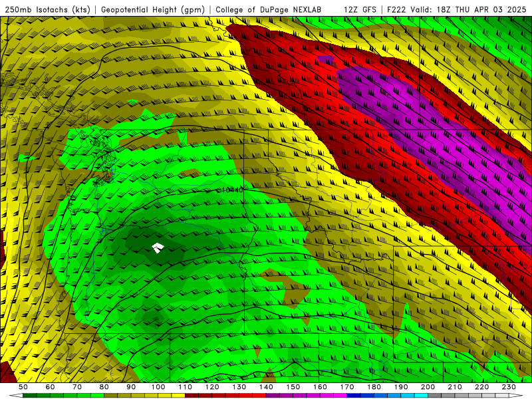
Task: Click the 140 kts color scale label
Action: pos(267,387)
